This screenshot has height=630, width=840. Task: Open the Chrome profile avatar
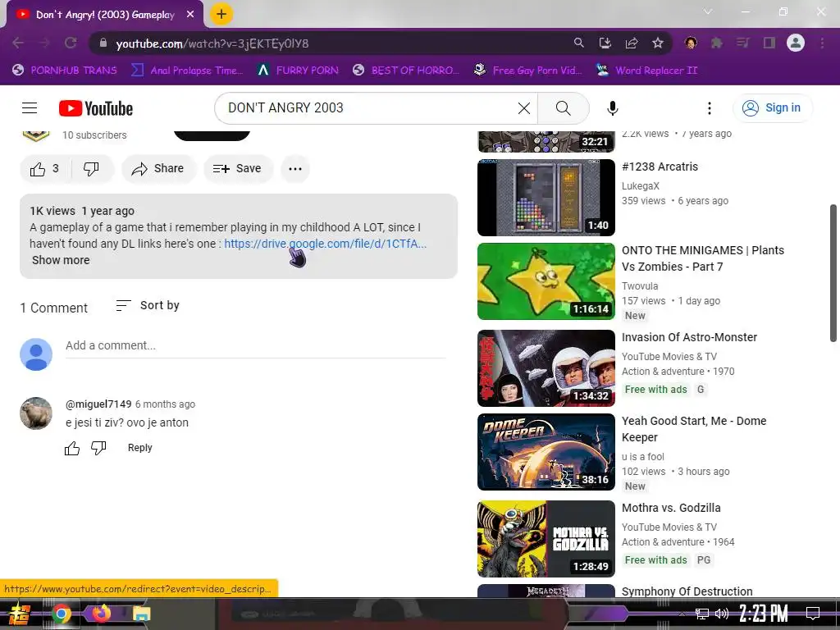(x=796, y=43)
